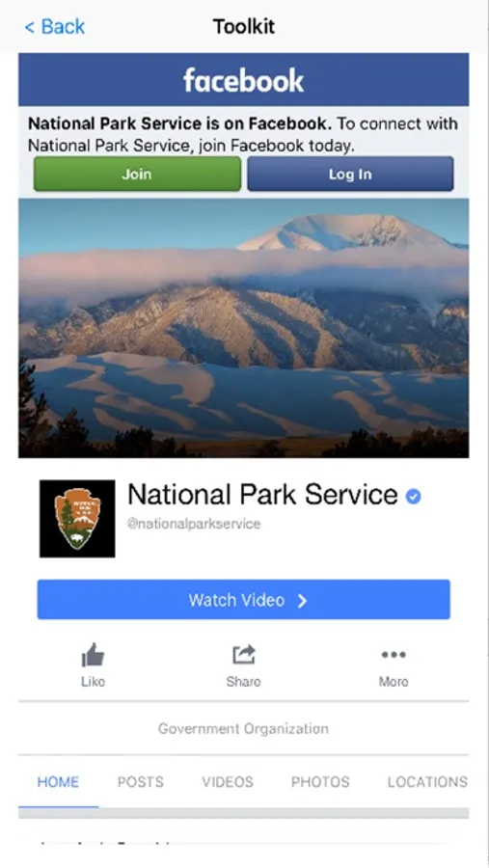Open the PHOTOS tab
Image resolution: width=489 pixels, height=868 pixels.
click(320, 782)
